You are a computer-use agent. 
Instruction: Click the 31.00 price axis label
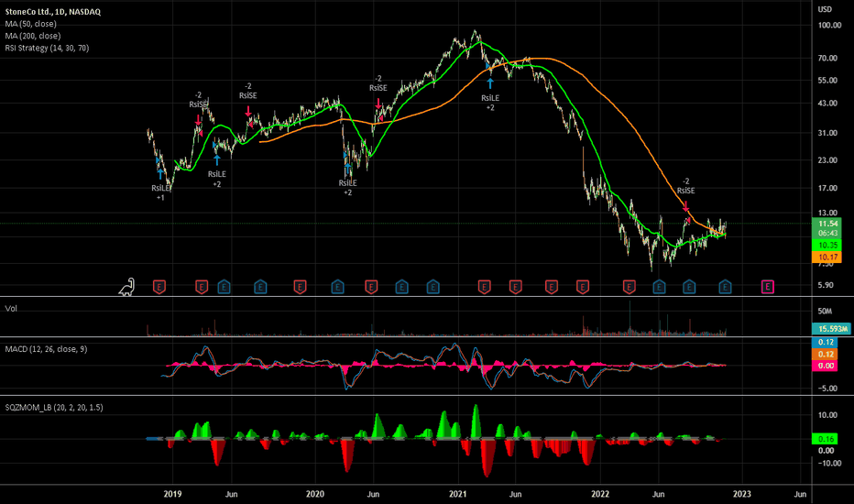pos(827,133)
